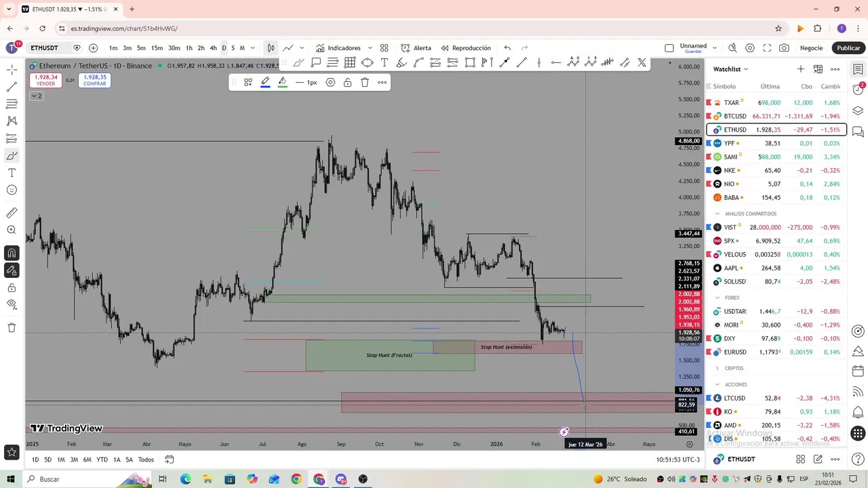Toggle keep drawing mode in the left sidebar
868x488 pixels.
12,270
